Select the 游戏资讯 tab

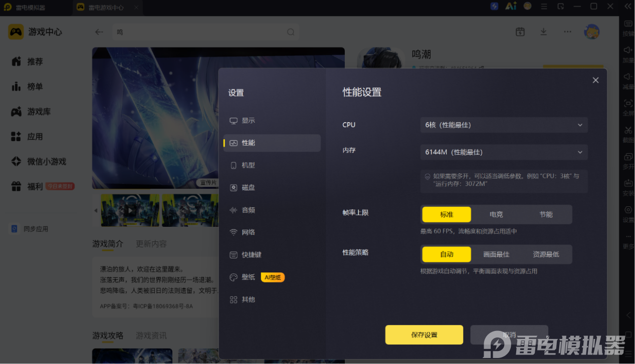[151, 335]
